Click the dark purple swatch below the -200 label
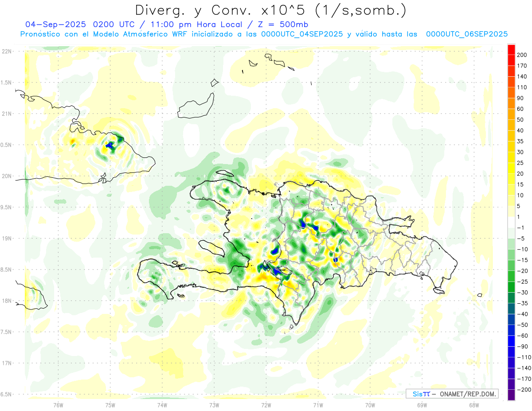Screen dimensions: 532x411 pyautogui.click(x=511, y=395)
